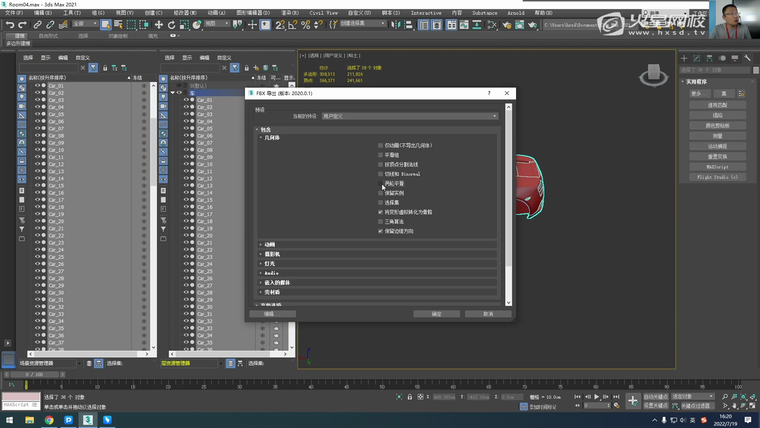Screen dimensions: 760x428
Task: Select the Rotate transform tool
Action: [172, 24]
